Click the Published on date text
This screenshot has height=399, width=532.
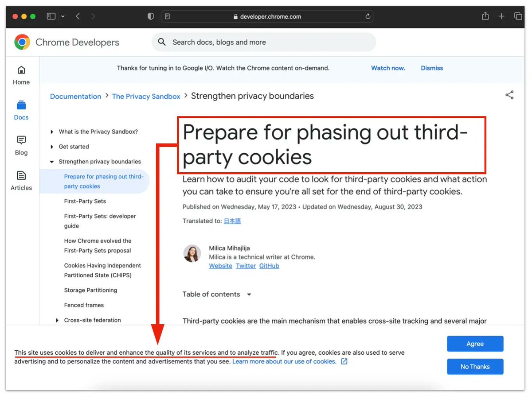point(240,207)
